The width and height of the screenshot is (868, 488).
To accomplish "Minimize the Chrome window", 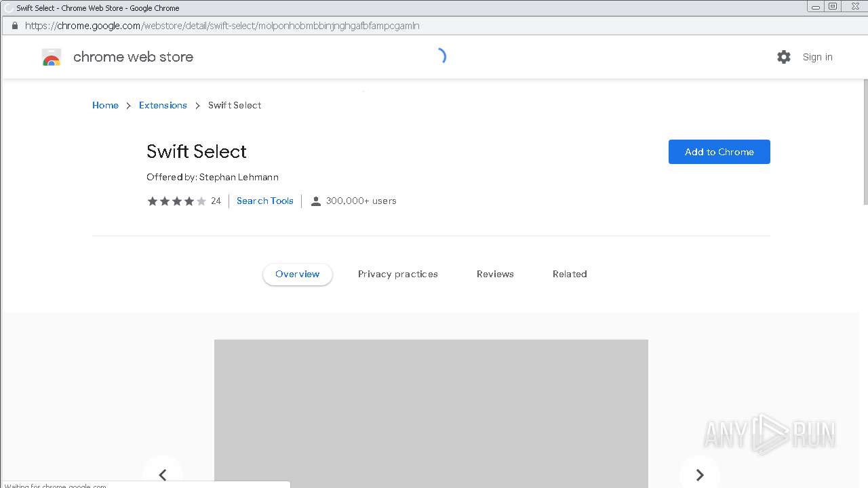I will tap(816, 6).
